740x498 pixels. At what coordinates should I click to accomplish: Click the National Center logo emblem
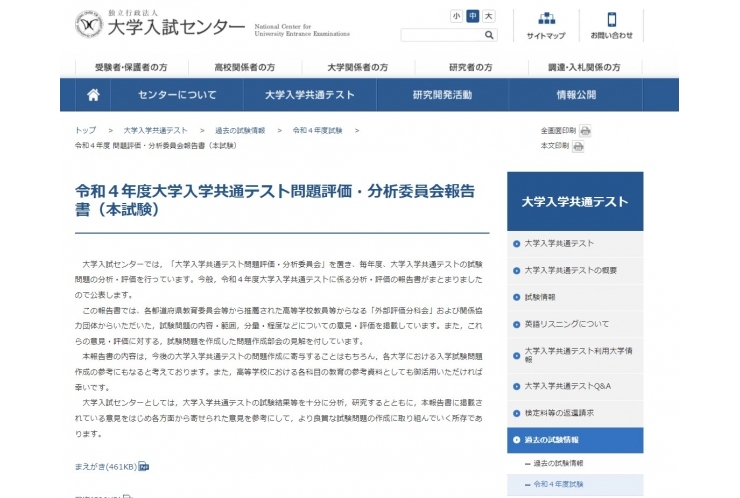pyautogui.click(x=89, y=24)
